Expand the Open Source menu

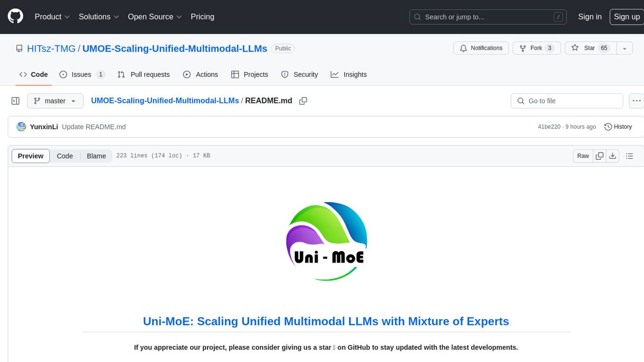(x=155, y=17)
